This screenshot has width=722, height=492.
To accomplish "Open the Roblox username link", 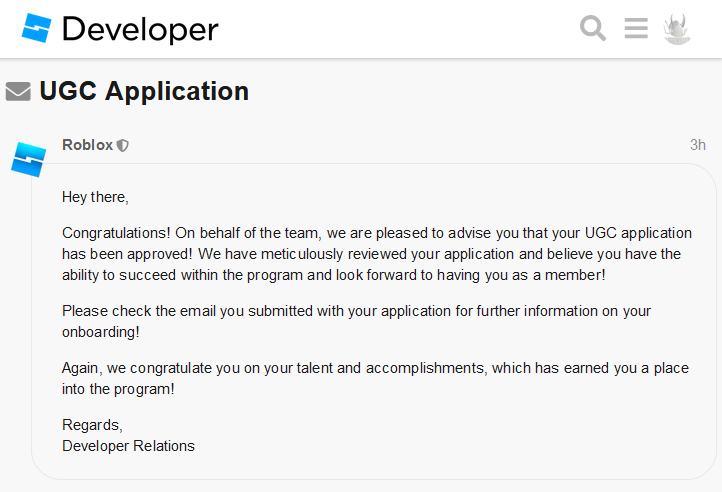I will point(87,145).
